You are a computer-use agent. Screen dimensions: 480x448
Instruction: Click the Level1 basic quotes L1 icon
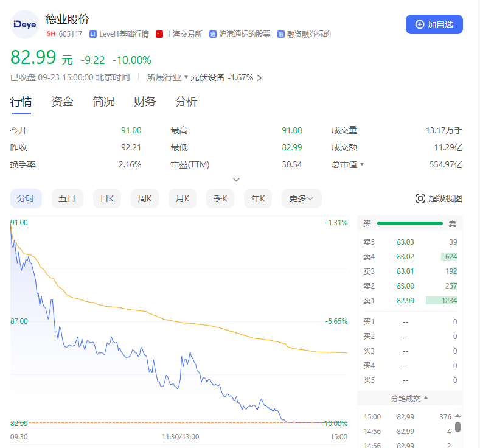[x=93, y=34]
